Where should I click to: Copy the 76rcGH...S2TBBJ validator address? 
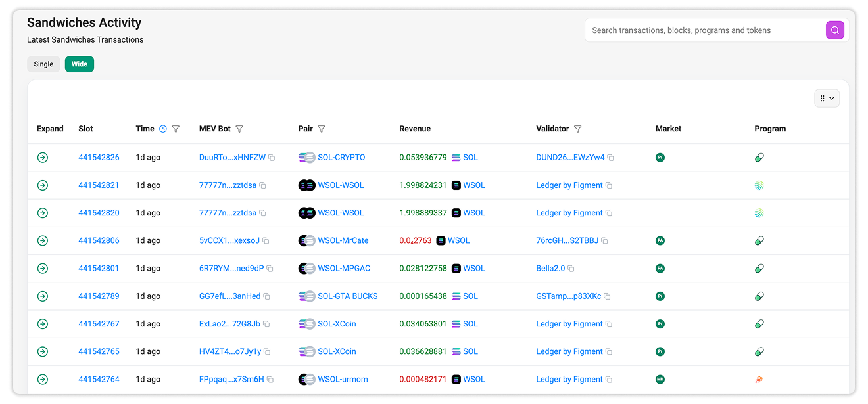click(604, 241)
